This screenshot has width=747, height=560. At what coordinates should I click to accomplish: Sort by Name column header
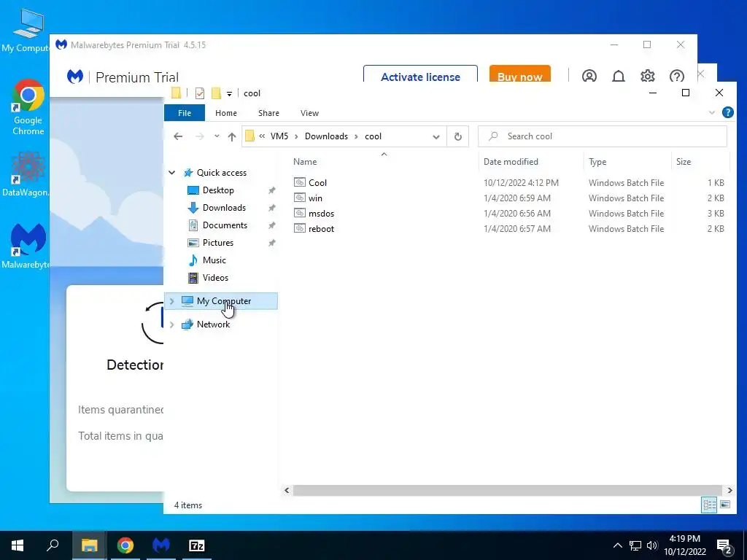[x=384, y=162]
